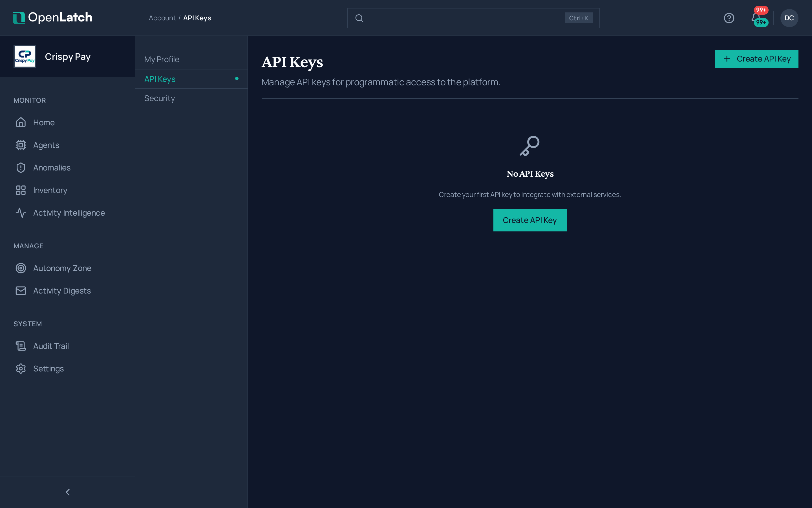Open the Autonomy Zone page
This screenshot has height=508, width=812.
(x=62, y=268)
